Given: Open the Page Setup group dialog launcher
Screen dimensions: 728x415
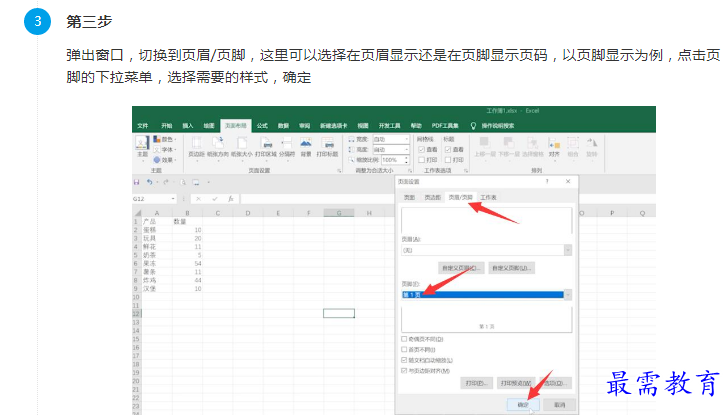Looking at the screenshot, I should pyautogui.click(x=339, y=171).
